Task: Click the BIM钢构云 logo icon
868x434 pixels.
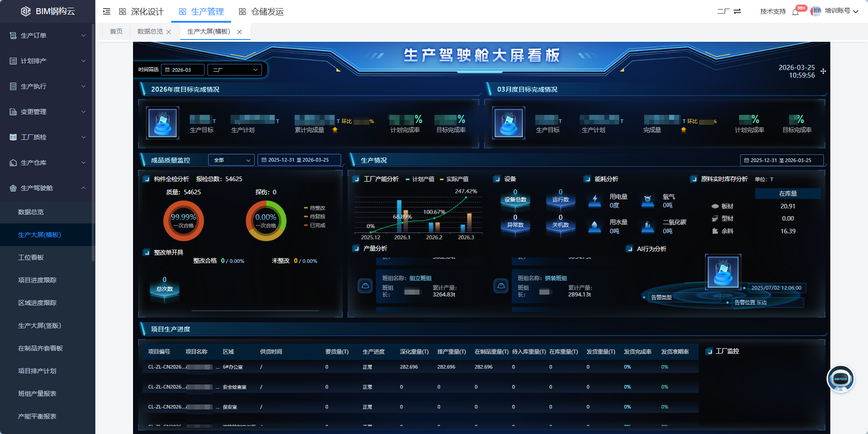Action: pos(26,11)
